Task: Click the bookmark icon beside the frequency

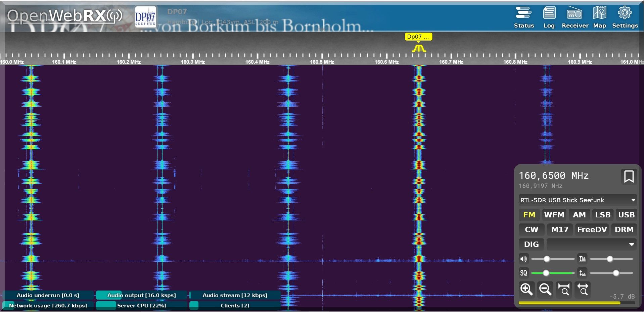Action: point(629,176)
